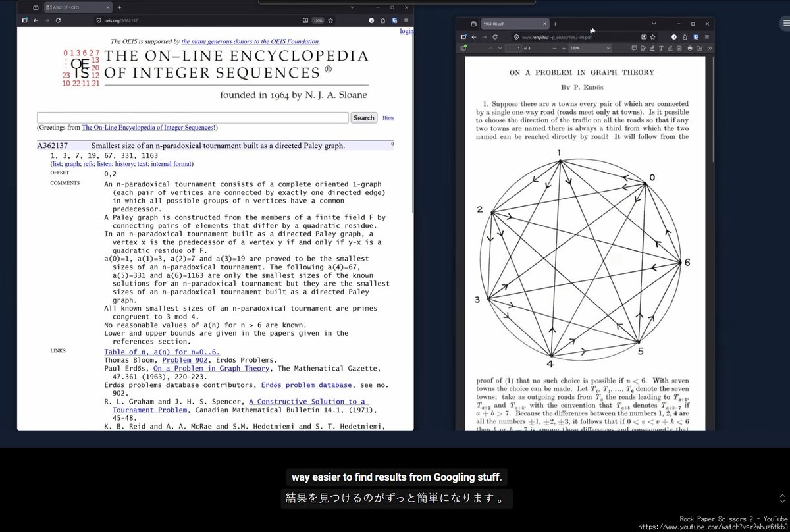
Task: Open Greetings On-Line Encyclopedia link
Action: click(x=148, y=128)
